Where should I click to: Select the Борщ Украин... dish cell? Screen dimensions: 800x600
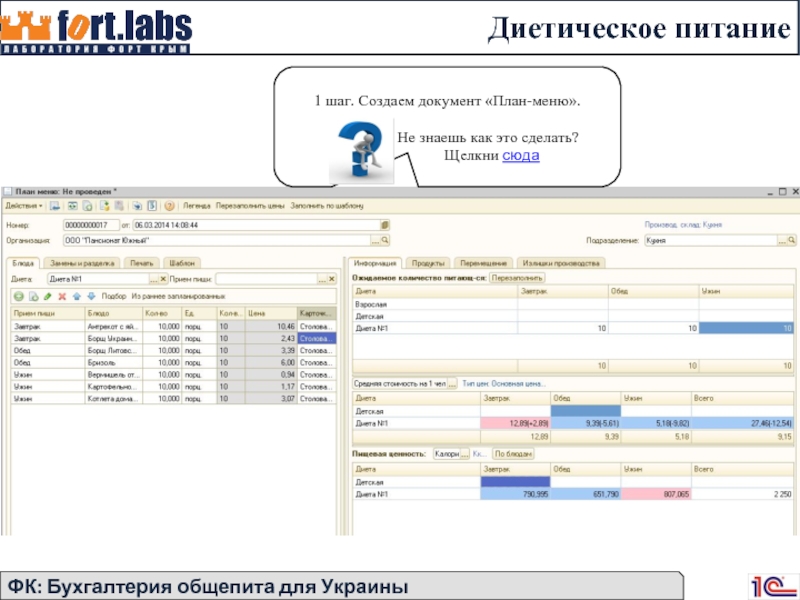pyautogui.click(x=114, y=339)
